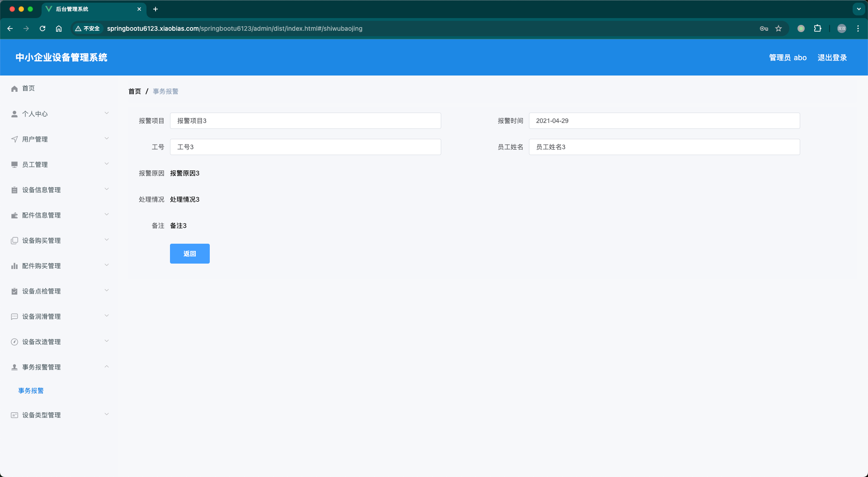This screenshot has width=868, height=477.
Task: Click the icon next to 配件信息管理
Action: click(x=14, y=215)
